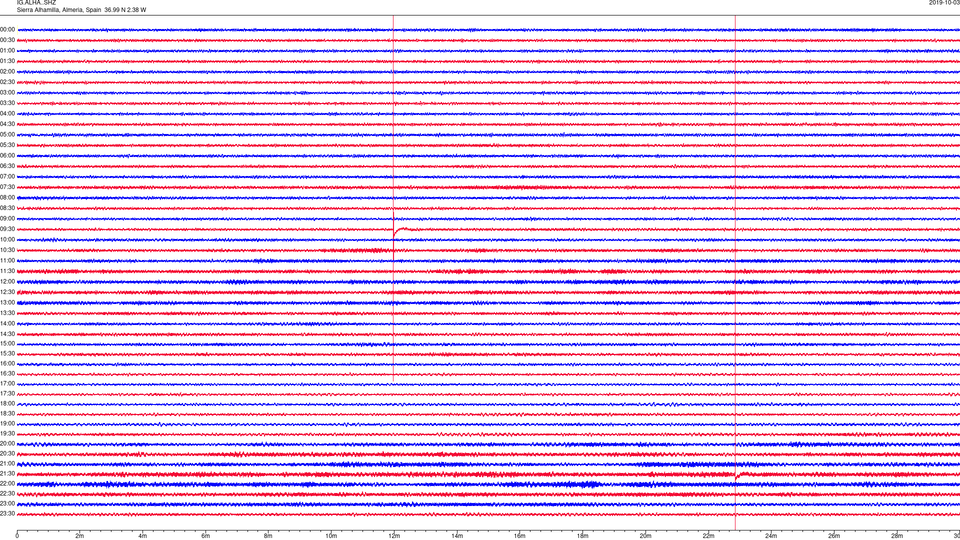The height and width of the screenshot is (540, 960).
Task: Select the 16m axis tick label
Action: point(520,536)
